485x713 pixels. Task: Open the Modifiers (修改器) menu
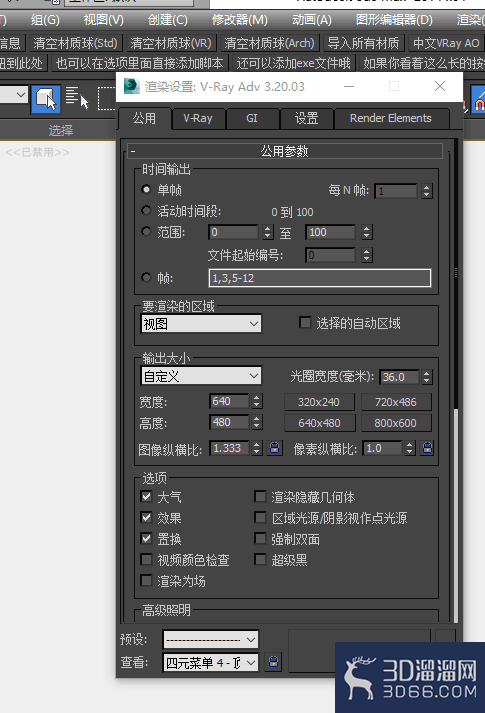240,20
